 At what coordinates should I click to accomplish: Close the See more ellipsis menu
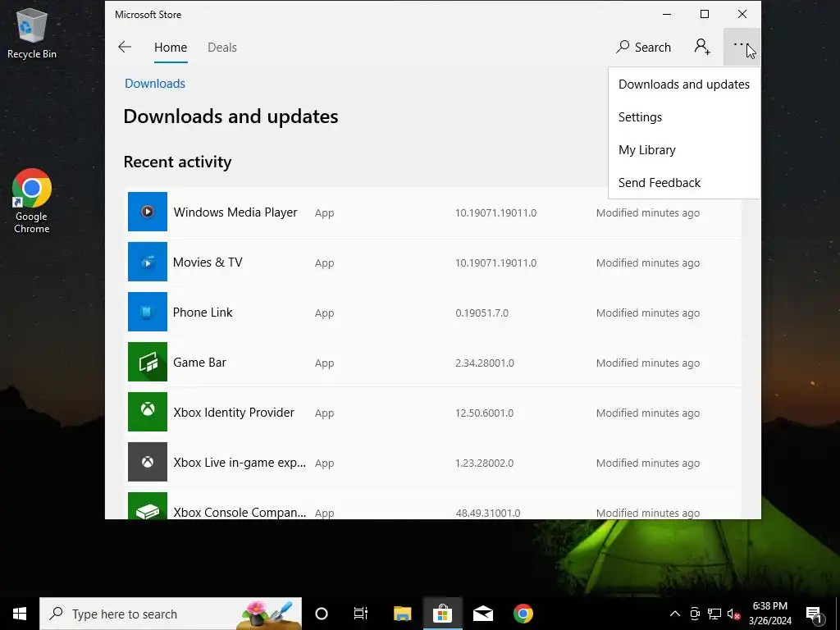coord(742,47)
